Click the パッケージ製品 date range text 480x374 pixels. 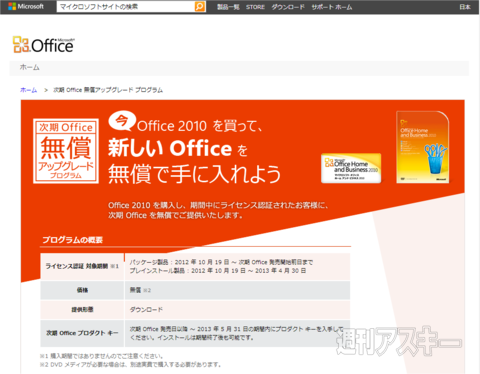[221, 262]
